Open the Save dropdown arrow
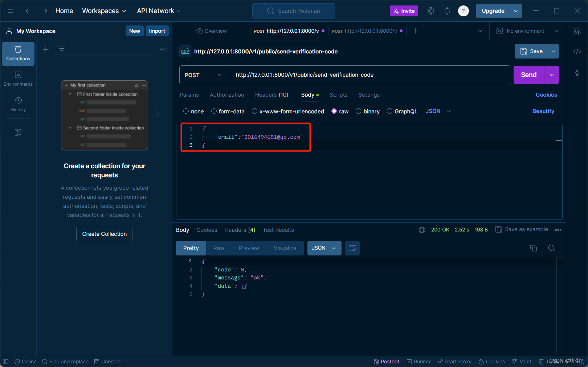The height and width of the screenshot is (367, 588). (554, 51)
